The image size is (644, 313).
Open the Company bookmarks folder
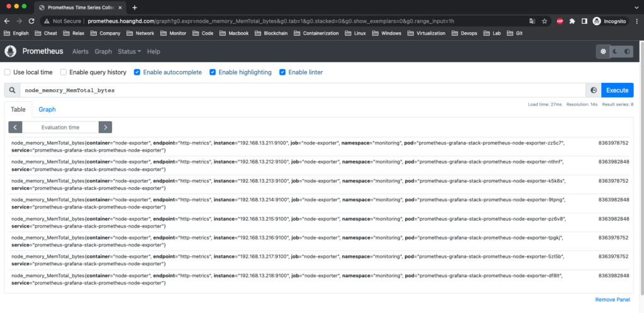coord(106,33)
